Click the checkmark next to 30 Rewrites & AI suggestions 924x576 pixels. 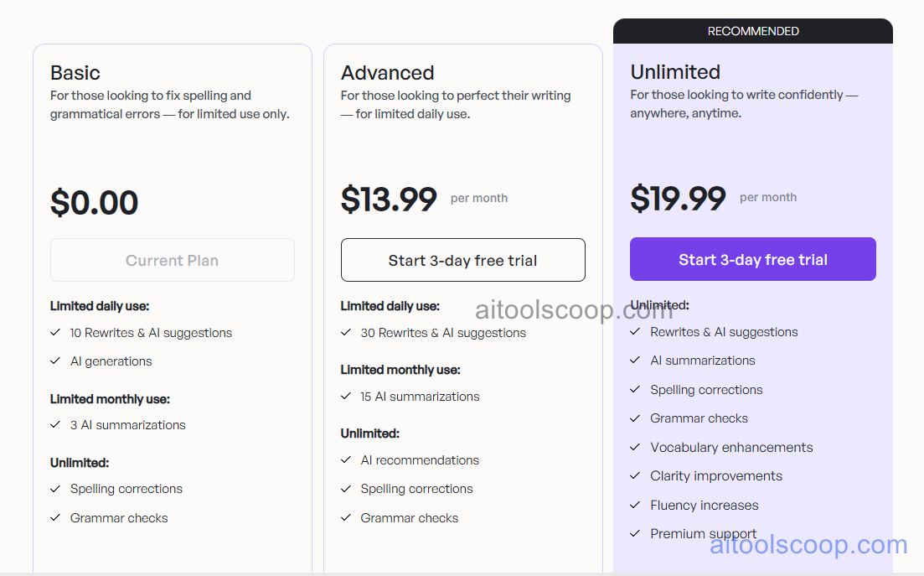(x=346, y=333)
